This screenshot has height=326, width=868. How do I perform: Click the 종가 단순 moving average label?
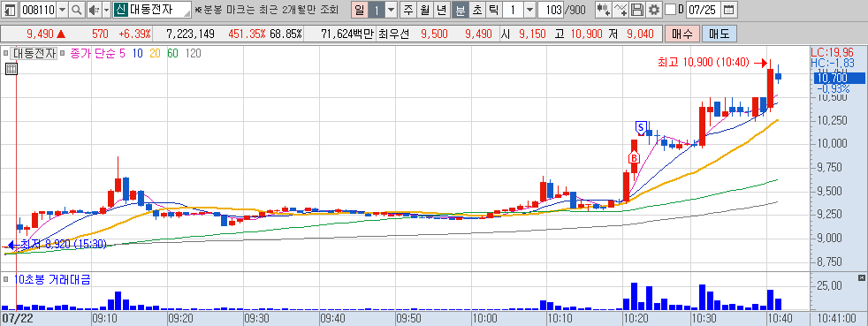(93, 54)
